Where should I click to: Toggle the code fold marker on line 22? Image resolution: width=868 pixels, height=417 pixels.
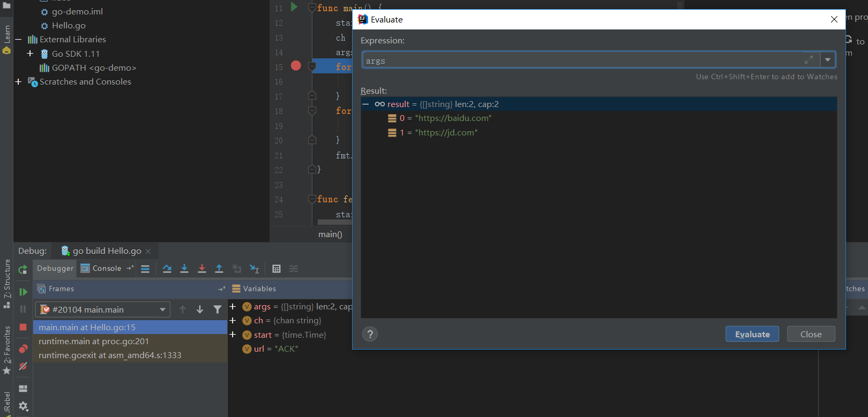click(x=312, y=170)
